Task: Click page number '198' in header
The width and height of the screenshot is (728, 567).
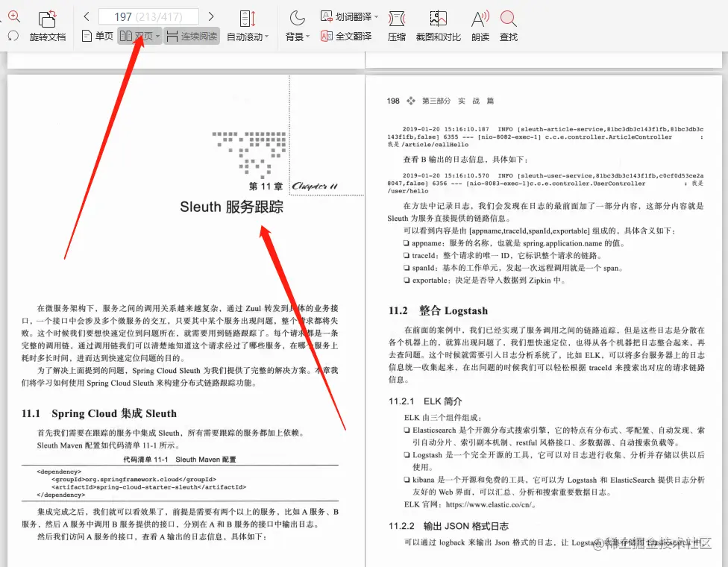Action: pos(393,101)
